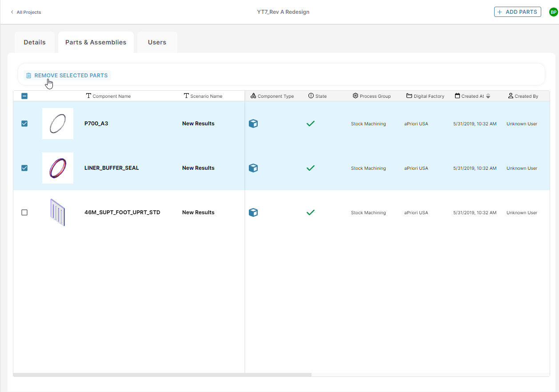Screen dimensions: 559x392
Task: Click the green state checkmark for 46M_SUPT_FOOT_UPRT_STD
Action: coord(311,212)
